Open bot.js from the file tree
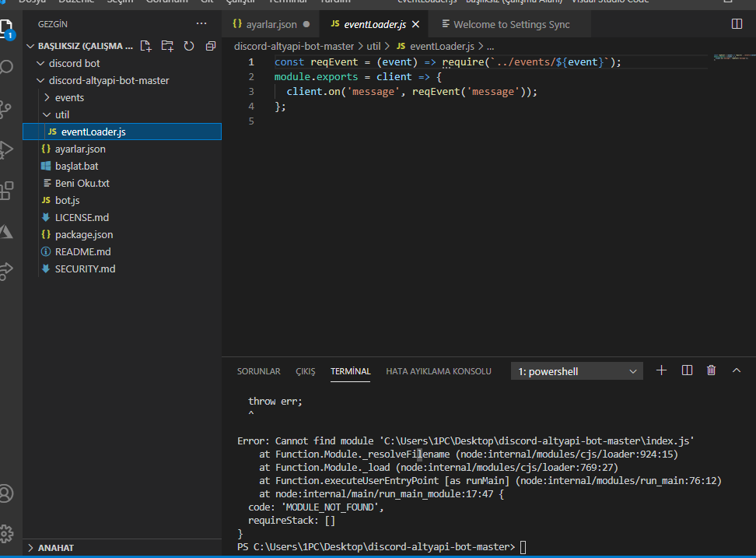 (67, 200)
